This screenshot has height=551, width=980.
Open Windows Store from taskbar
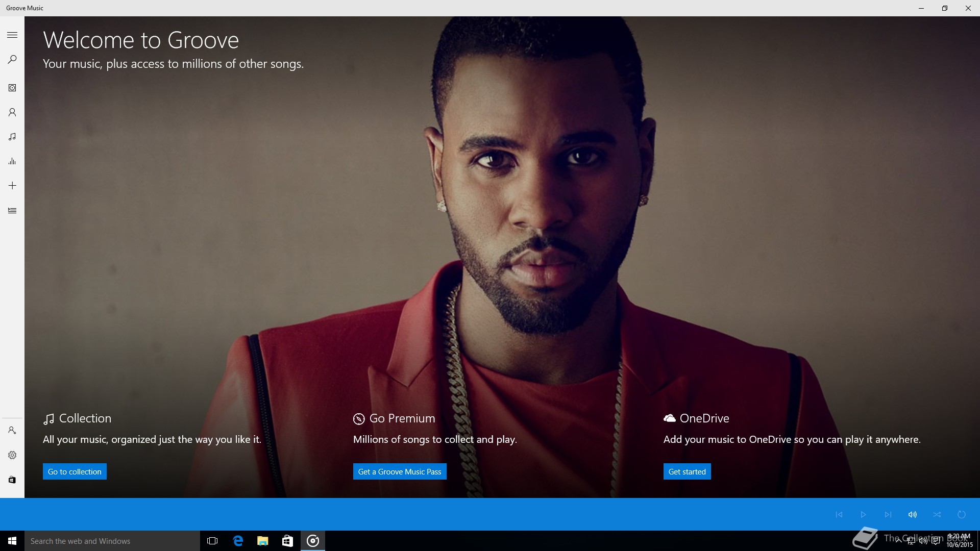coord(287,541)
